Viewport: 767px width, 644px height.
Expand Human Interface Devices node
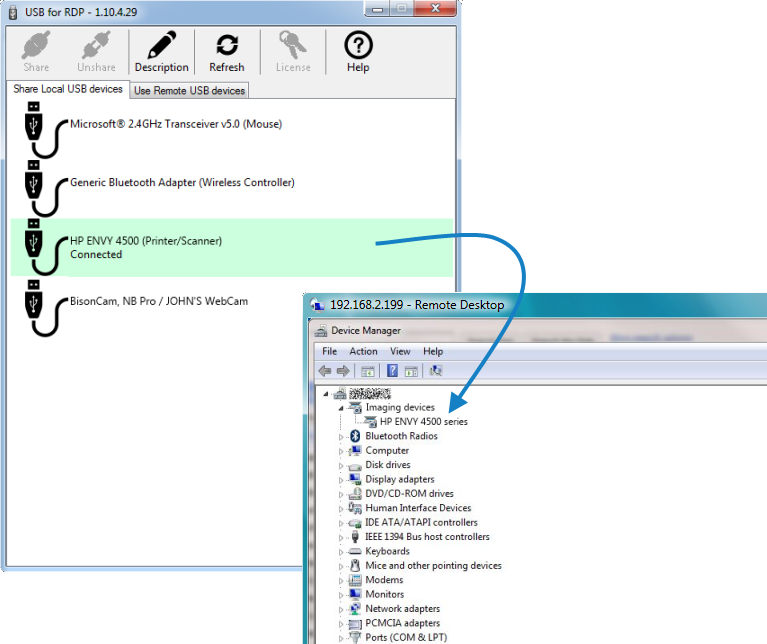coord(341,509)
